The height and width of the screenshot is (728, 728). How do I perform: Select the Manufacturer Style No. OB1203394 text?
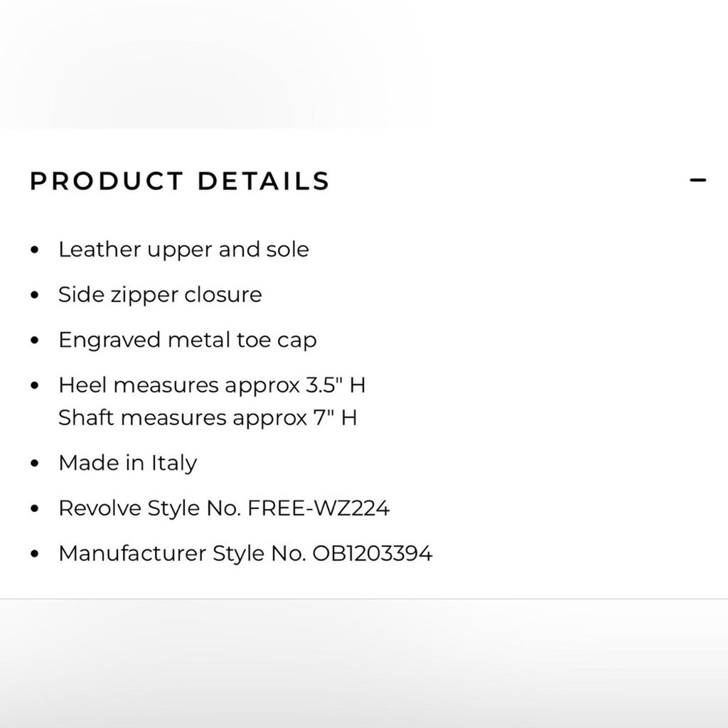[x=247, y=553]
